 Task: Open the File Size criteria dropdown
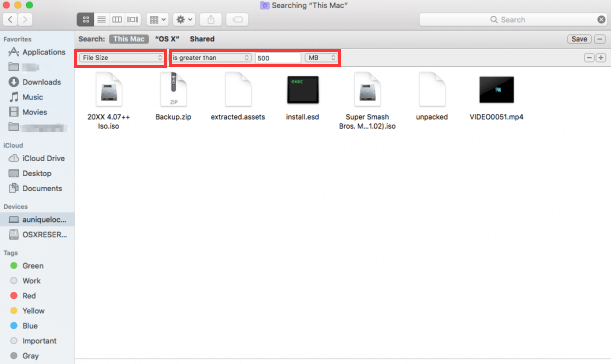pyautogui.click(x=121, y=58)
